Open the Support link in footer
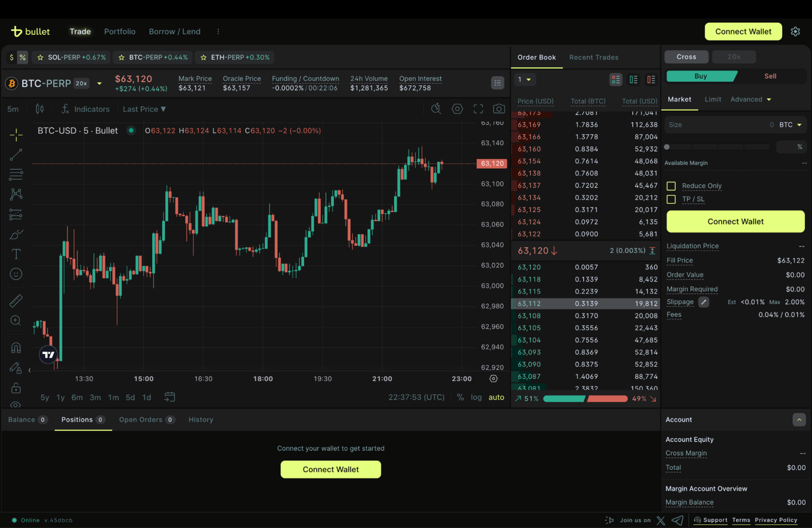This screenshot has height=528, width=812. pyautogui.click(x=710, y=520)
